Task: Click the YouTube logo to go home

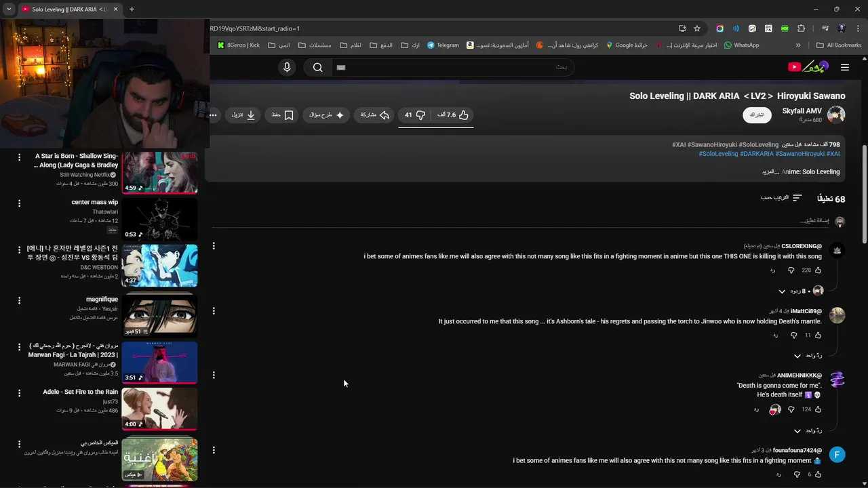Action: coord(808,66)
